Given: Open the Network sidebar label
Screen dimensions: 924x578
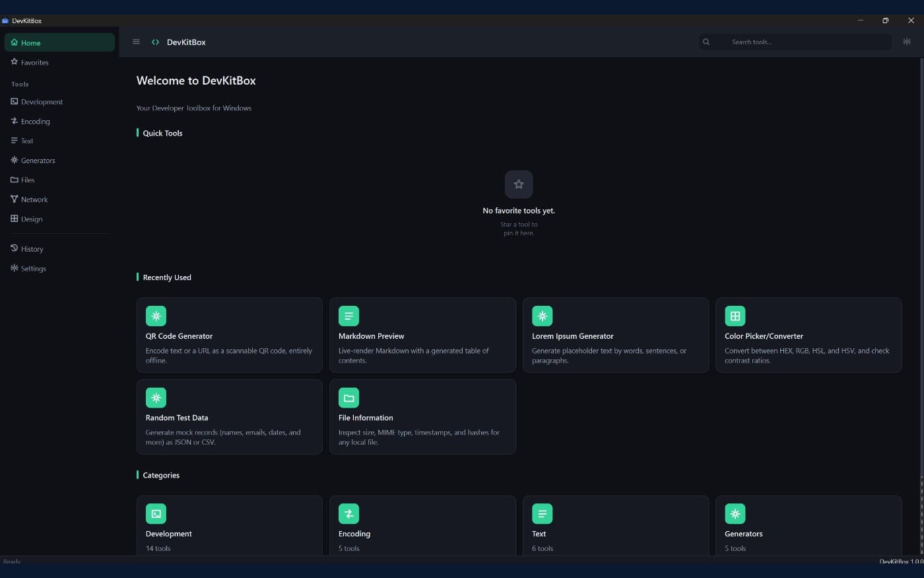Looking at the screenshot, I should [x=34, y=199].
